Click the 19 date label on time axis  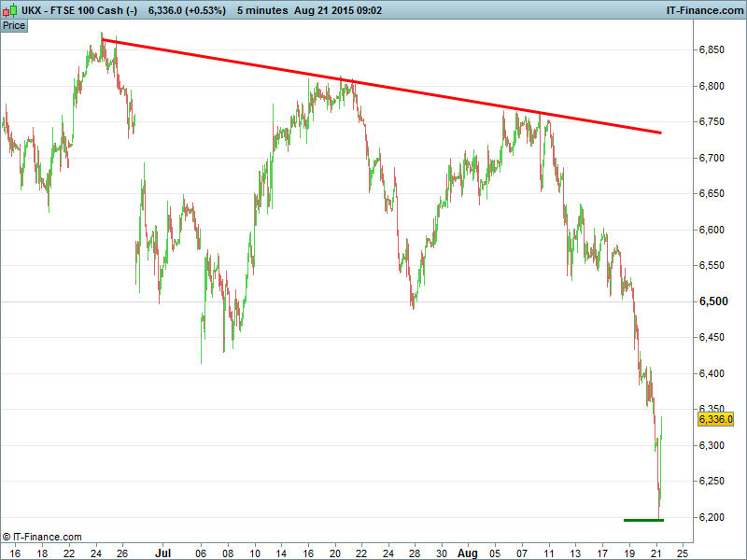pyautogui.click(x=629, y=553)
